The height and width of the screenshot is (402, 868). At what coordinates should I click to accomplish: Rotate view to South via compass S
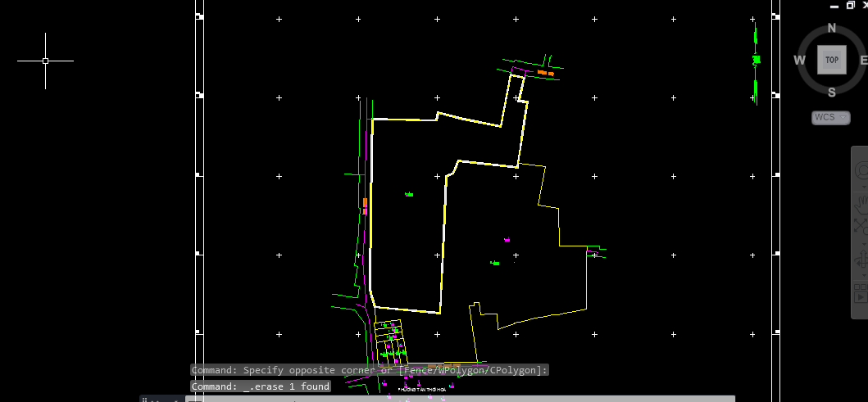[831, 92]
